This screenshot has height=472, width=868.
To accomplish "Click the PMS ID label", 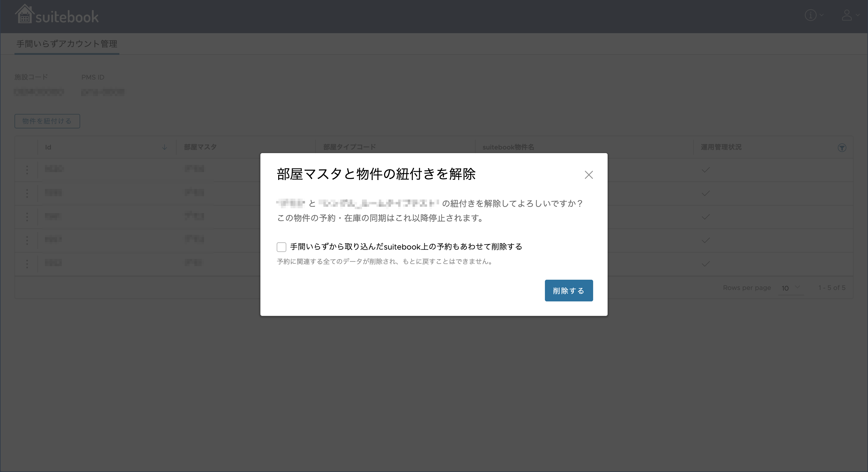I will pyautogui.click(x=93, y=77).
